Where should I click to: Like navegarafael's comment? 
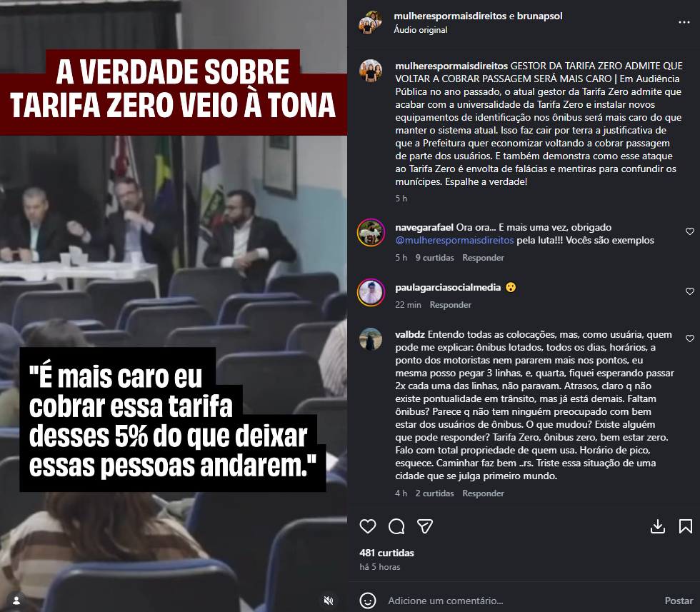(x=690, y=231)
